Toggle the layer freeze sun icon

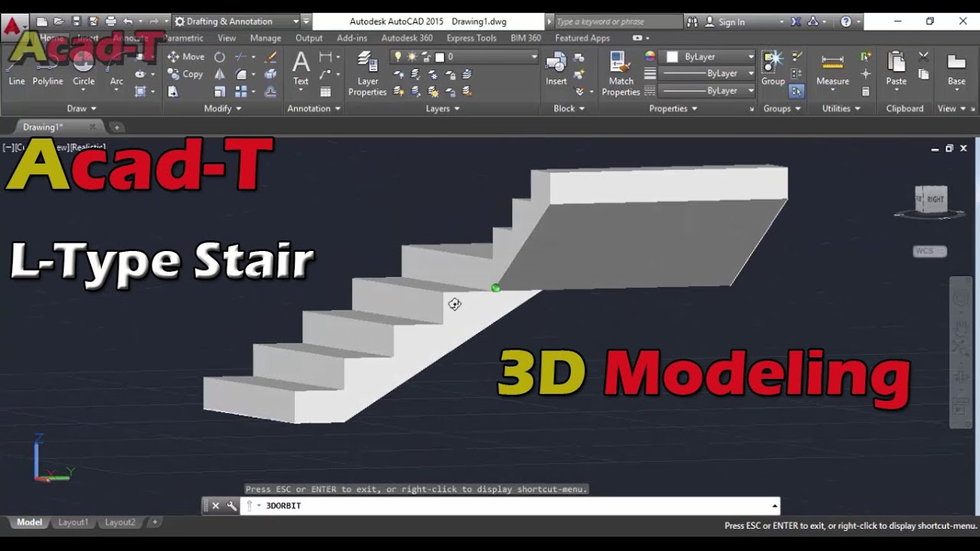(412, 57)
